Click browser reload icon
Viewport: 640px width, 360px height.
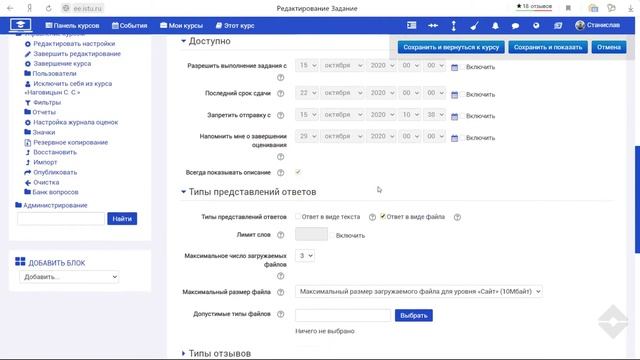click(49, 8)
